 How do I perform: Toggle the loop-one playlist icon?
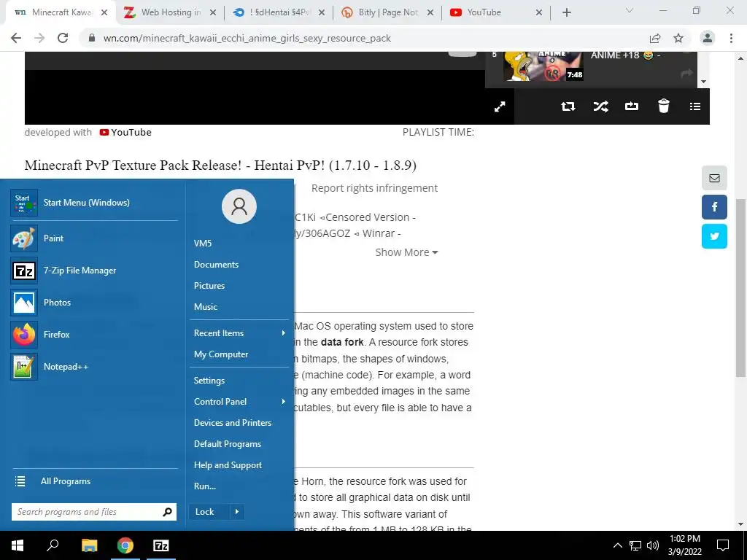[x=632, y=106]
